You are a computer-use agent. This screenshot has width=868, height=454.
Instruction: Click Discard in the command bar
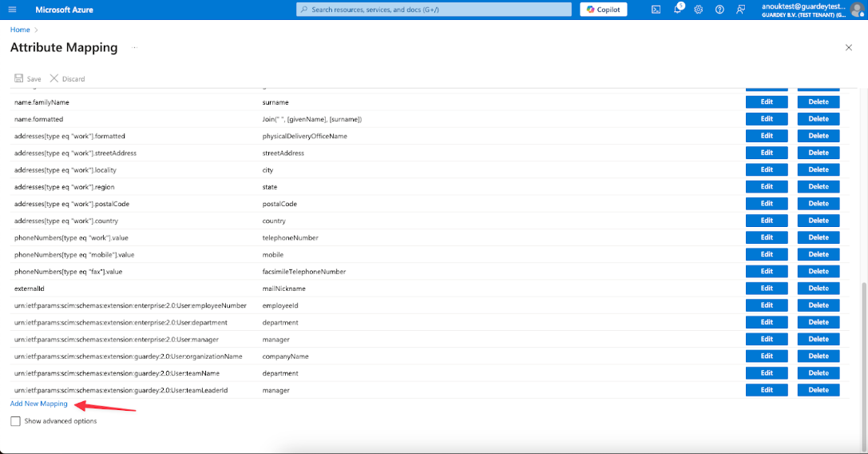coord(67,79)
